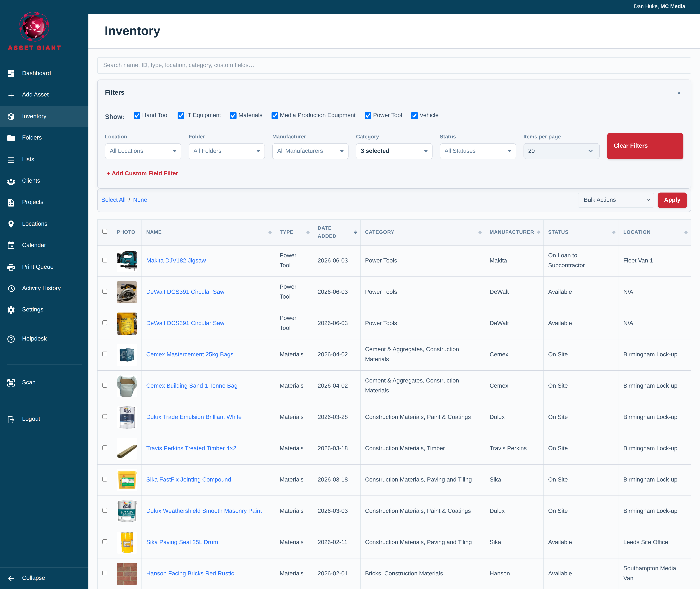The image size is (700, 589).
Task: Open the Folders menu item
Action: (x=44, y=138)
